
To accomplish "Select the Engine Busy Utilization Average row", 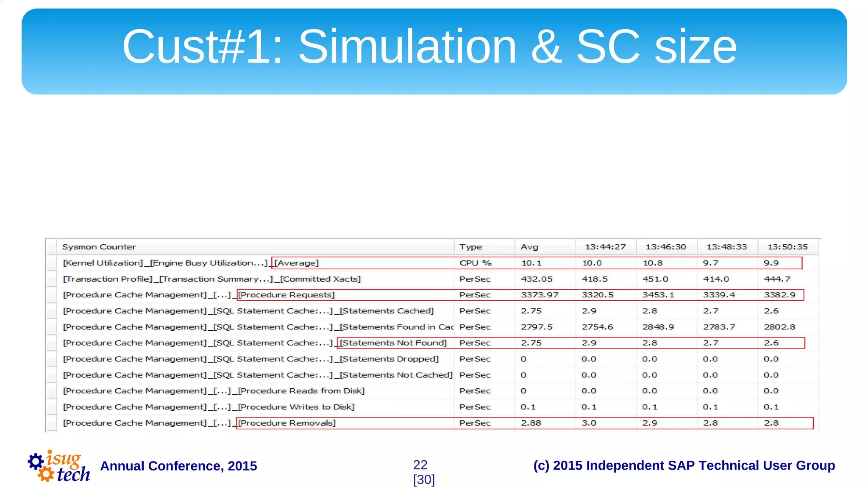I will 432,263.
